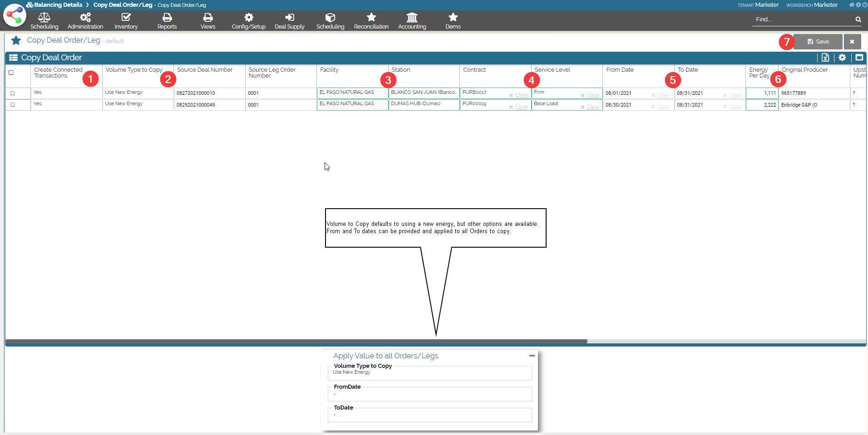Open grid settings gear in Copy Deal Order header

[x=842, y=58]
